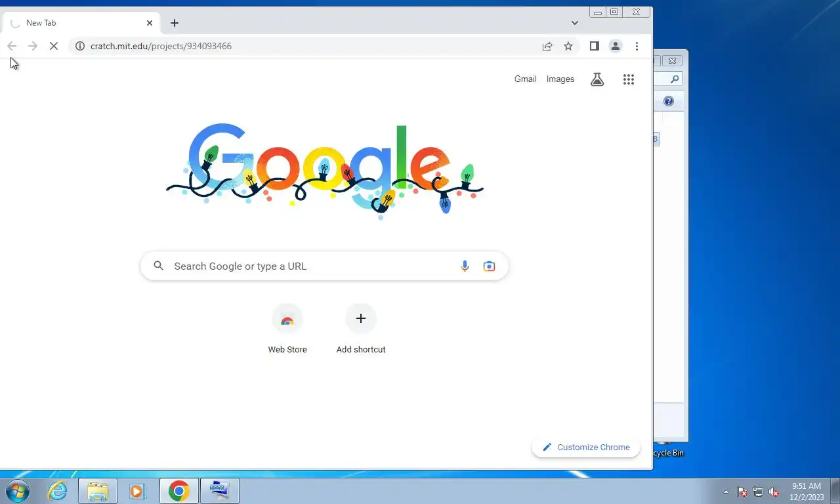The width and height of the screenshot is (840, 504).
Task: Open the Images link
Action: click(560, 79)
